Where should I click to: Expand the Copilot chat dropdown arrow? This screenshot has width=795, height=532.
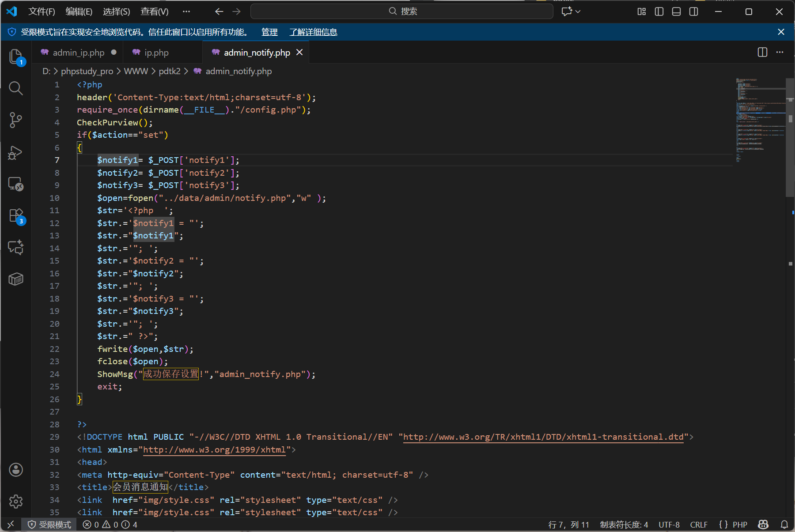578,11
